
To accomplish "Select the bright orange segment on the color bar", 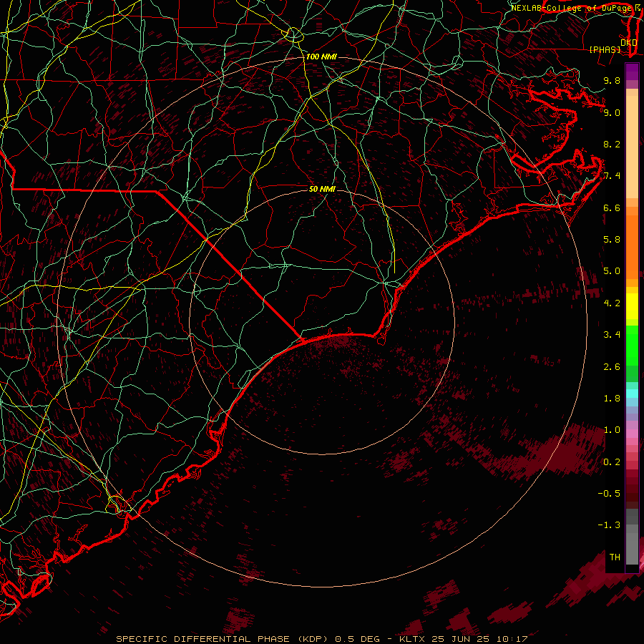I will pyautogui.click(x=632, y=246).
